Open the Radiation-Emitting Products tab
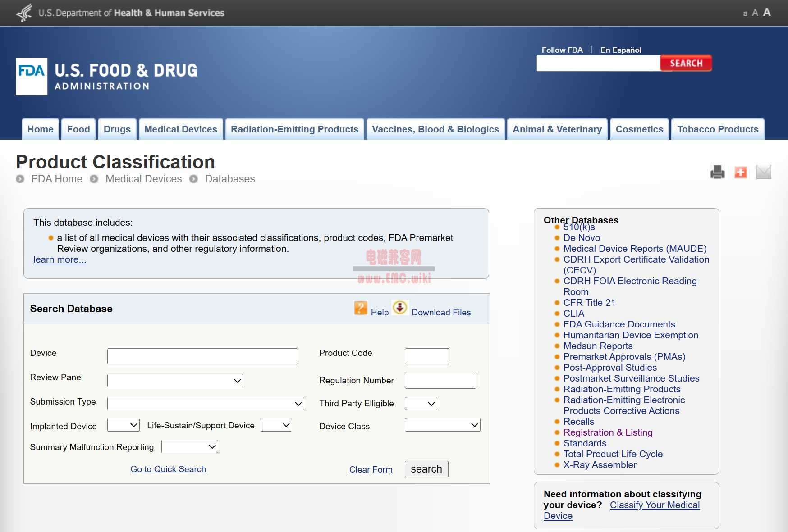This screenshot has width=788, height=532. tap(295, 129)
